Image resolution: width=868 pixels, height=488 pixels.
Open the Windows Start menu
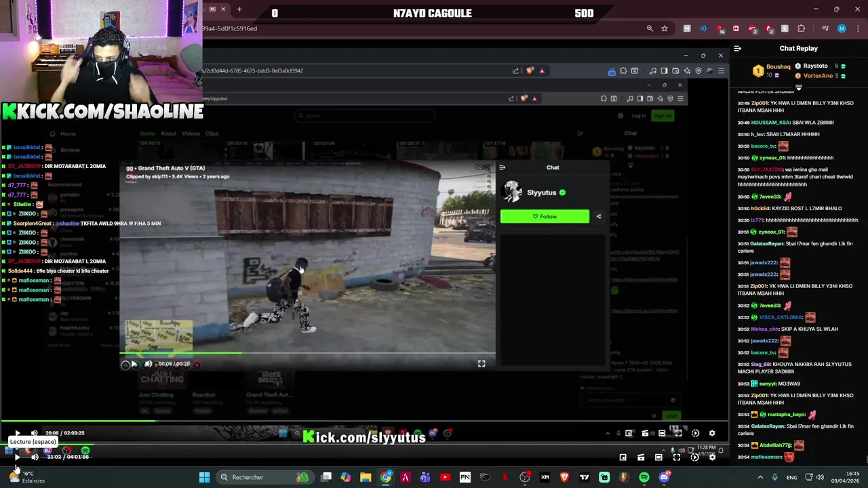tap(204, 477)
